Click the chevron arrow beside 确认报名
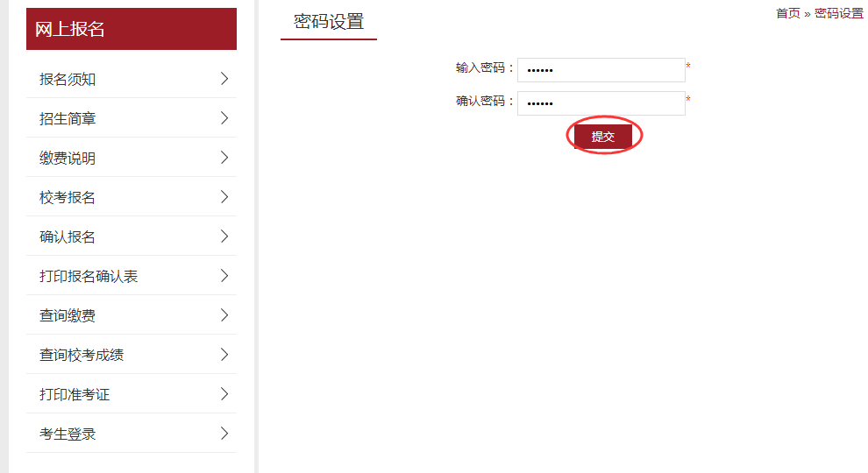Viewport: 868px width, 473px height. [x=224, y=236]
